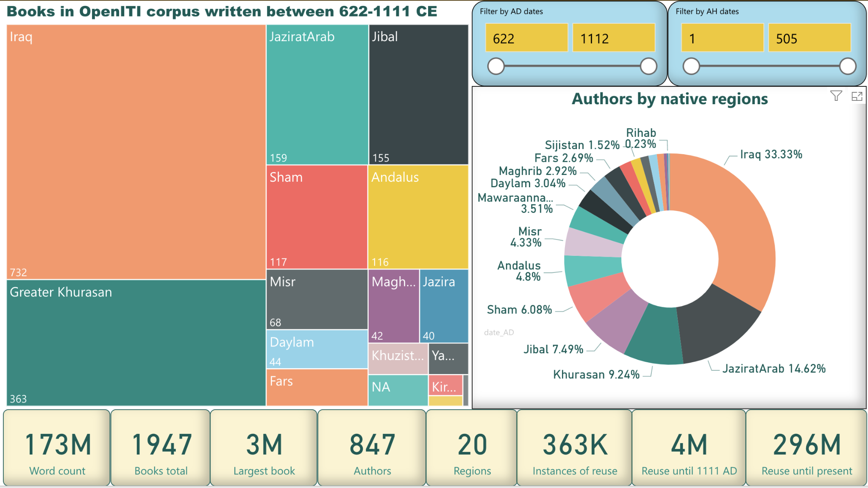Click the AH end date field 505
Viewport: 868px width, 488px height.
click(809, 38)
